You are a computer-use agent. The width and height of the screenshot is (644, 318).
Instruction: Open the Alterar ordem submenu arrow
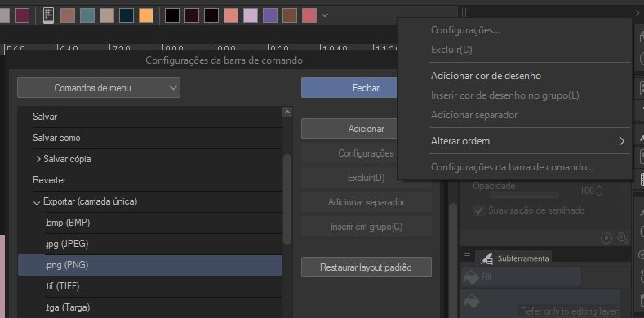pyautogui.click(x=621, y=141)
